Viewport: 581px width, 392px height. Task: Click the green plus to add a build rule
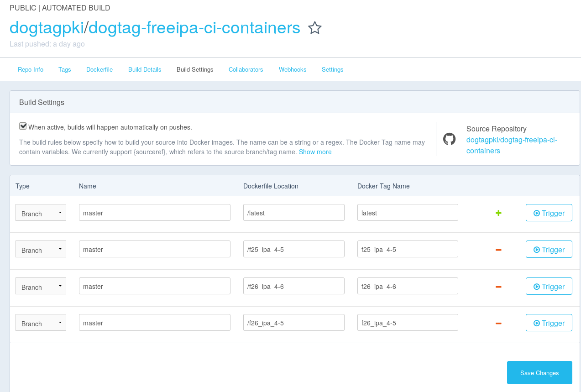(498, 213)
